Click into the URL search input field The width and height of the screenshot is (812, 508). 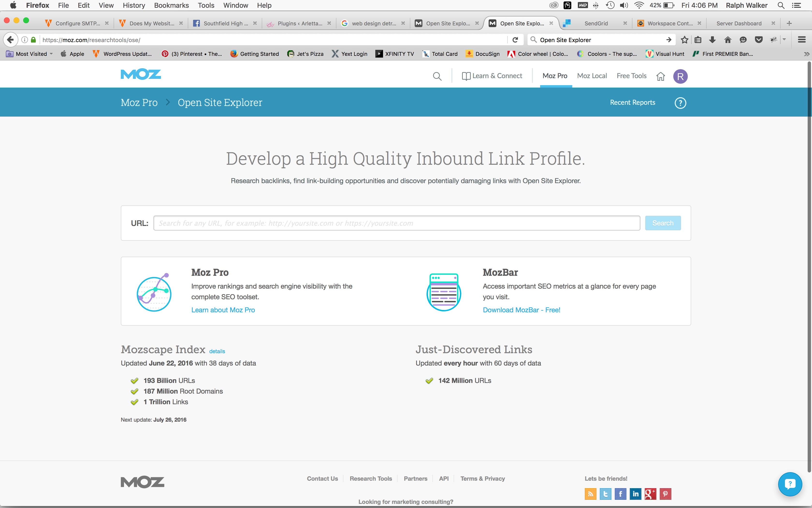[x=397, y=223]
